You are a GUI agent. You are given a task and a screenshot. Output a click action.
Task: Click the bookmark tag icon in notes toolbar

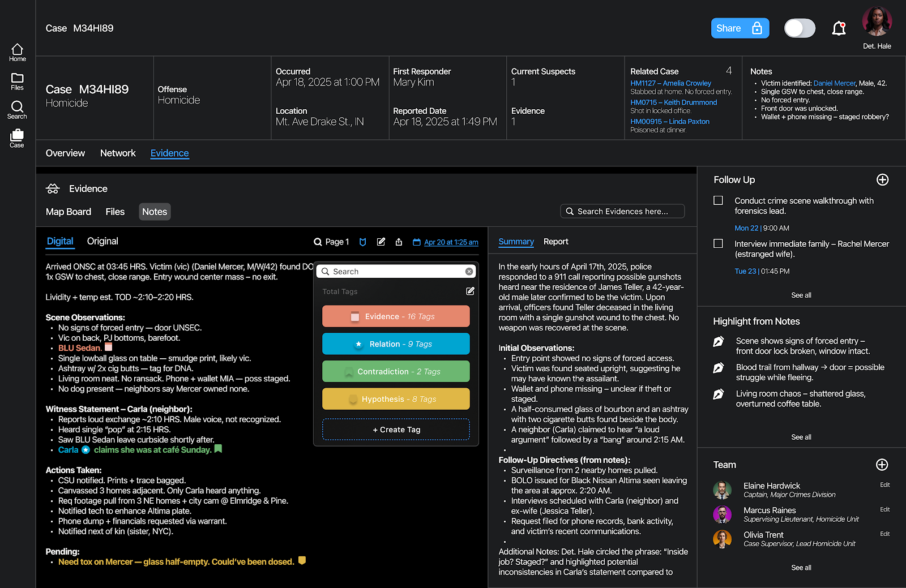click(363, 242)
